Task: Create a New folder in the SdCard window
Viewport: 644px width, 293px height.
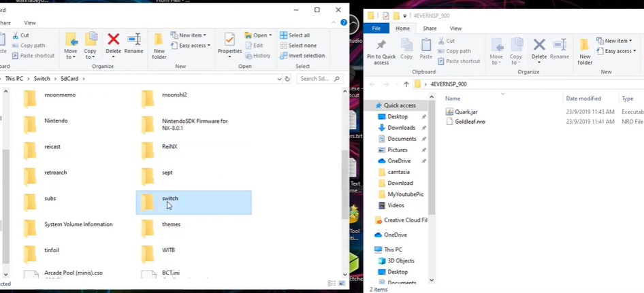Action: 159,46
